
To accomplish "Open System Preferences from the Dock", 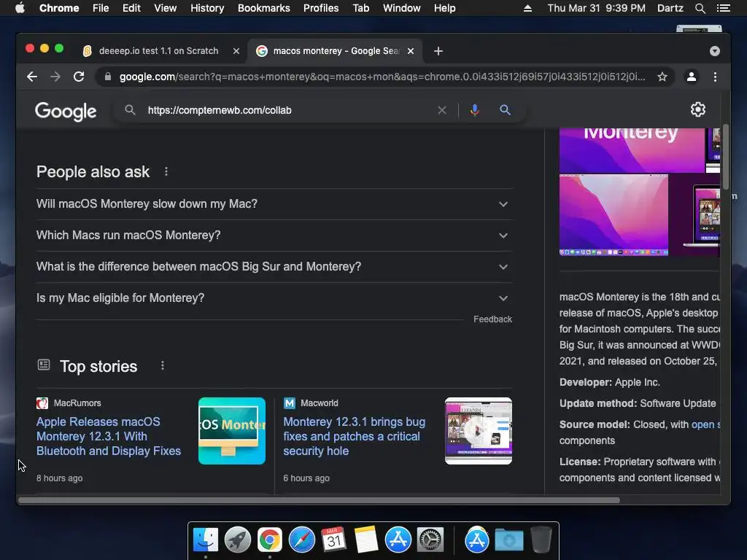I will pyautogui.click(x=430, y=540).
